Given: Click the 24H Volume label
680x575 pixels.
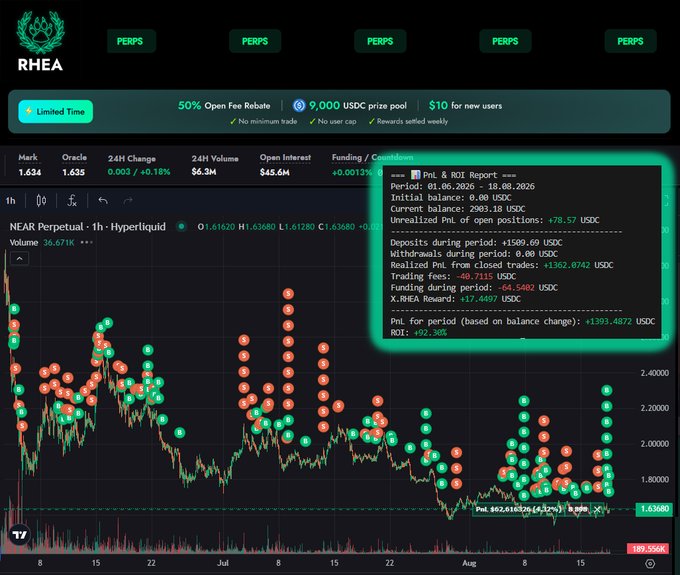Looking at the screenshot, I should point(215,159).
